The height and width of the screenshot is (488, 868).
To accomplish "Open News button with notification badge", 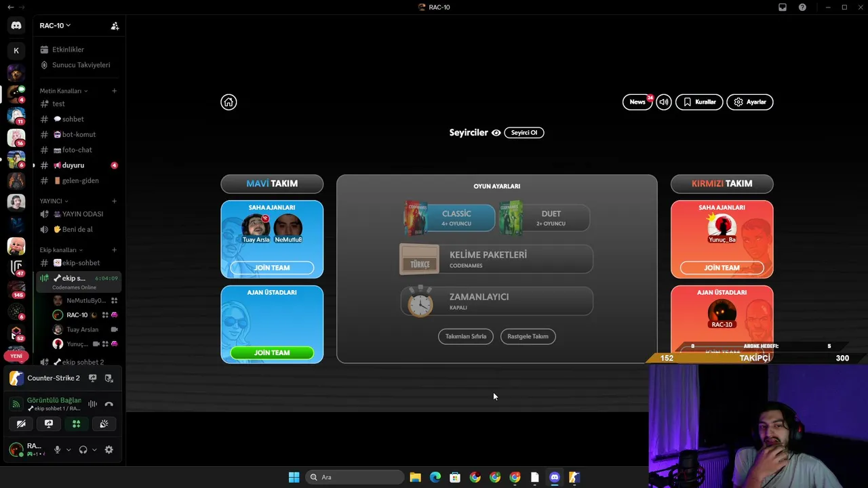I will coord(637,102).
